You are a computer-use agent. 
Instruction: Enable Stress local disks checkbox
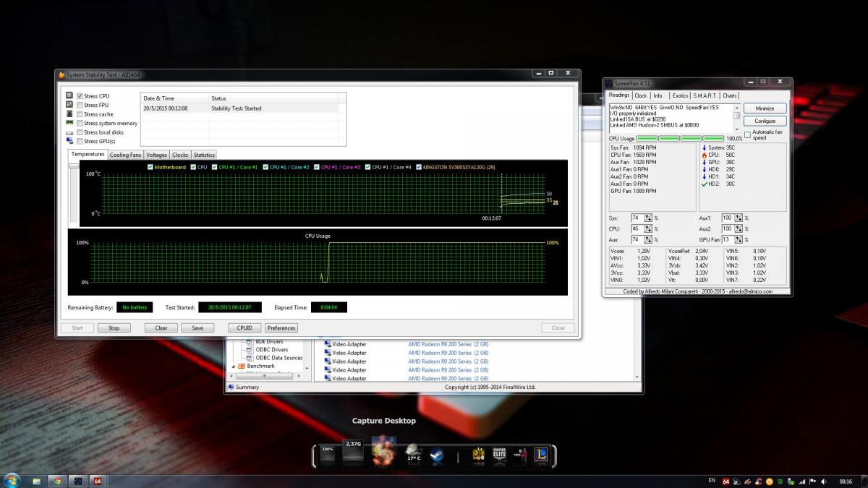(80, 132)
